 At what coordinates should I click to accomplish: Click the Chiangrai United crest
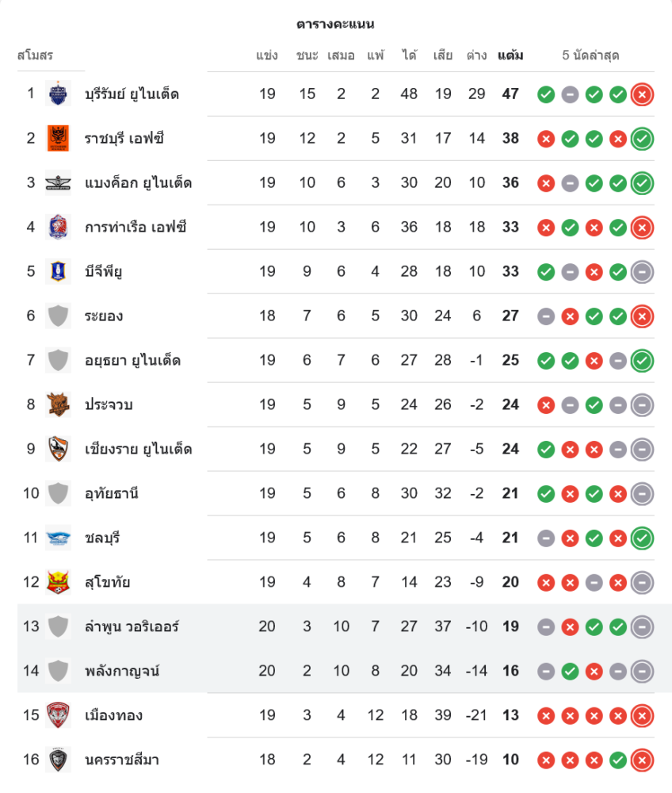(x=58, y=450)
